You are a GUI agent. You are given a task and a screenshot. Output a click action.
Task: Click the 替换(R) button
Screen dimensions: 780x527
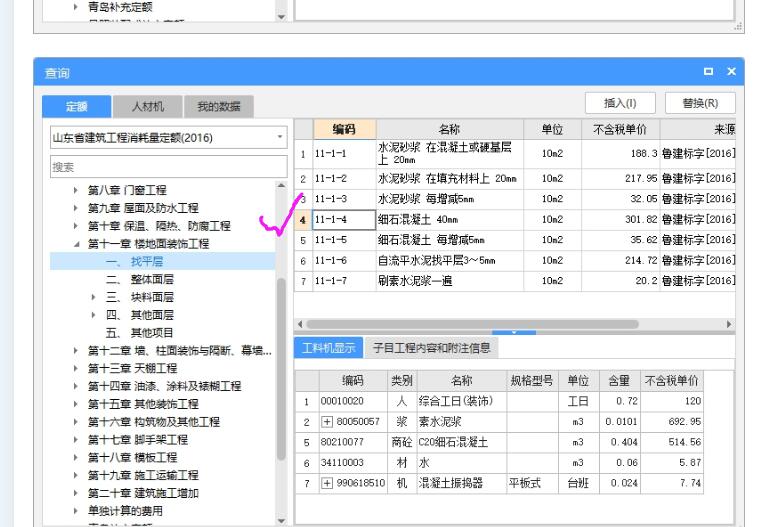click(x=700, y=103)
